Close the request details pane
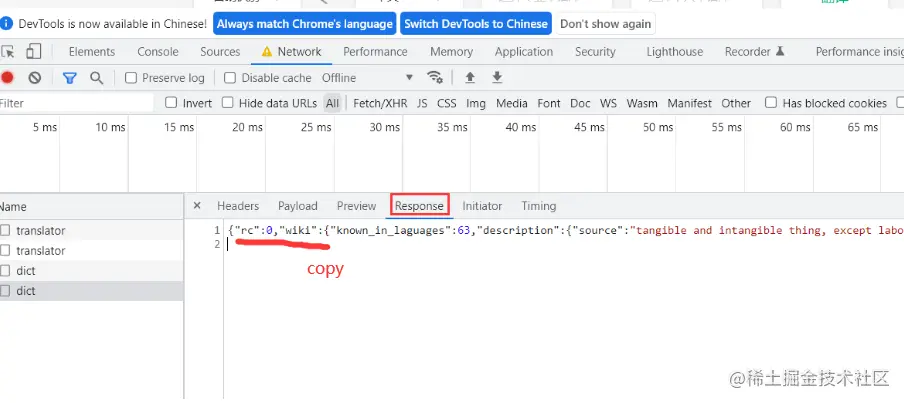This screenshot has width=904, height=403. (197, 206)
